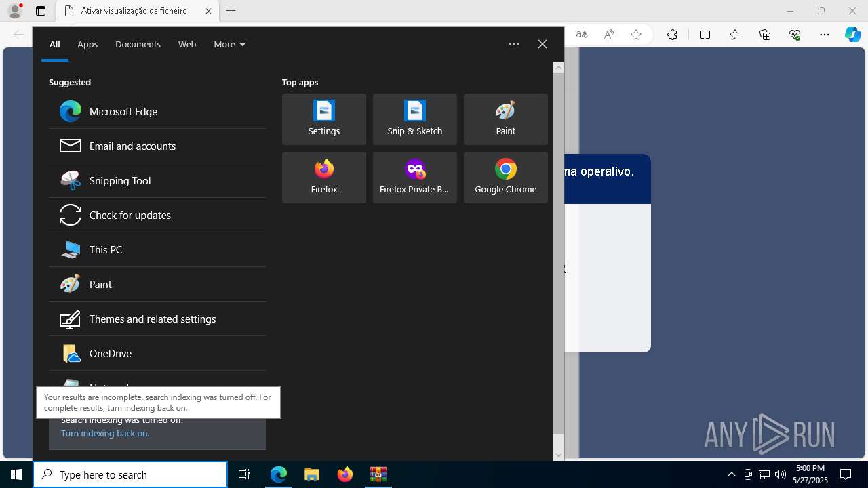Open the Edge profile icon

(x=15, y=11)
